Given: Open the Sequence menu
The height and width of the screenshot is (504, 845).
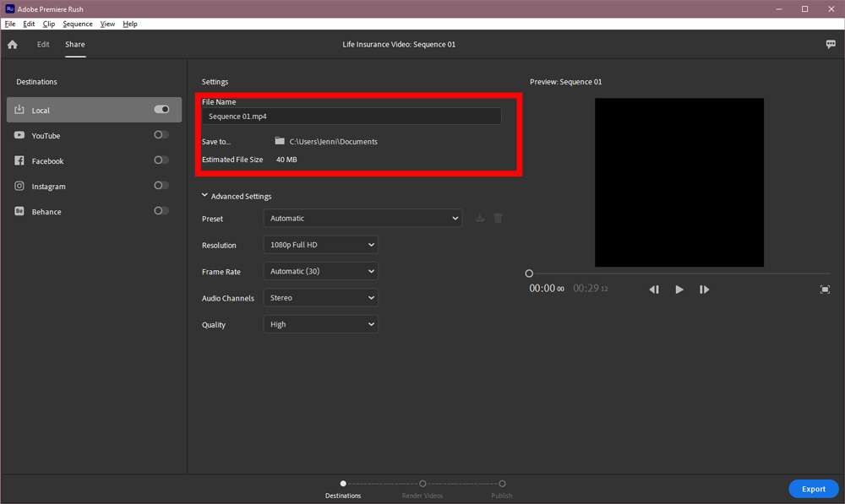Looking at the screenshot, I should pos(78,24).
